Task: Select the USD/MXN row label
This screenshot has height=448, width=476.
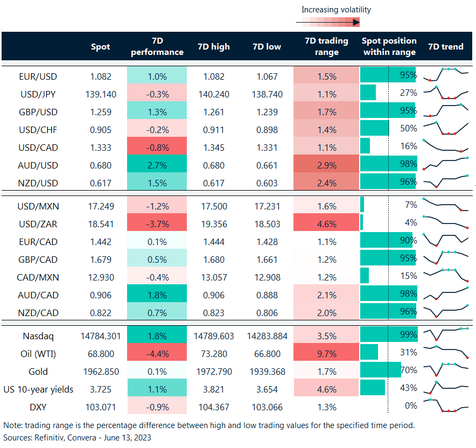Action: (x=38, y=206)
